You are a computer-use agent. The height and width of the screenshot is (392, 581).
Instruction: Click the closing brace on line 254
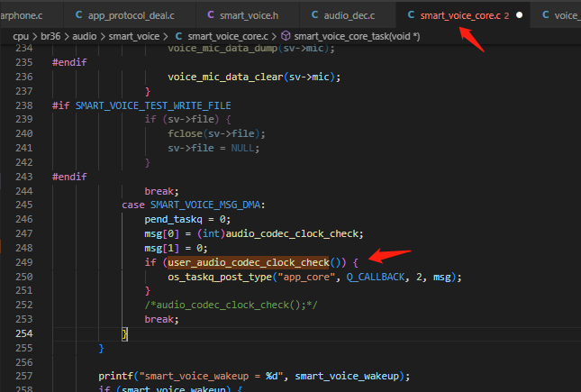tap(125, 333)
